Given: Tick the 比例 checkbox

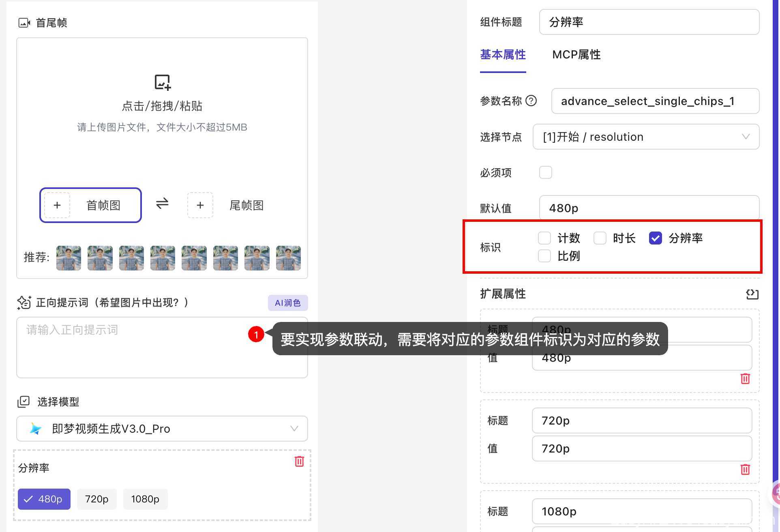Looking at the screenshot, I should point(544,256).
